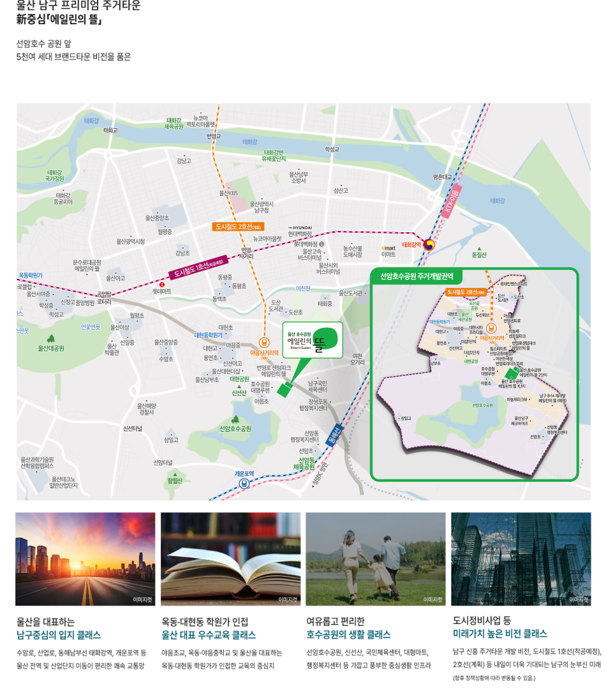This screenshot has width=606, height=700.
Task: Click the emart logo on the map
Action: 388,248
